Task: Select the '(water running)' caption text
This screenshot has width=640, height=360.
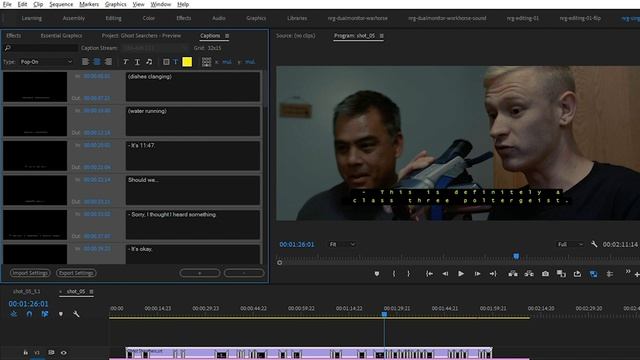Action: [x=147, y=111]
